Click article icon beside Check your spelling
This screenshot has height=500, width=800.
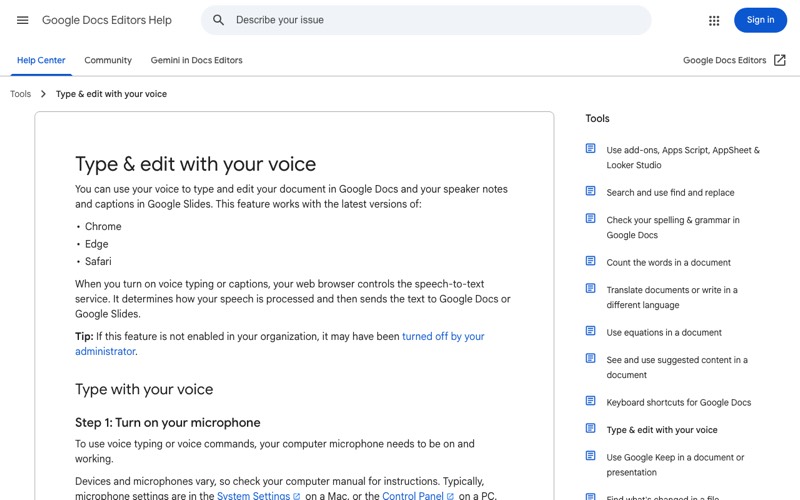click(x=590, y=218)
